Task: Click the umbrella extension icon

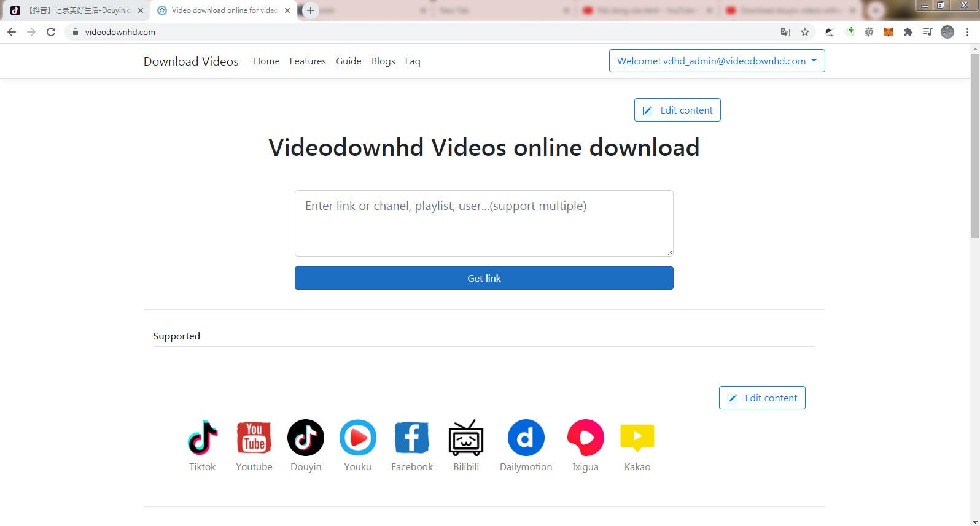Action: (x=829, y=32)
